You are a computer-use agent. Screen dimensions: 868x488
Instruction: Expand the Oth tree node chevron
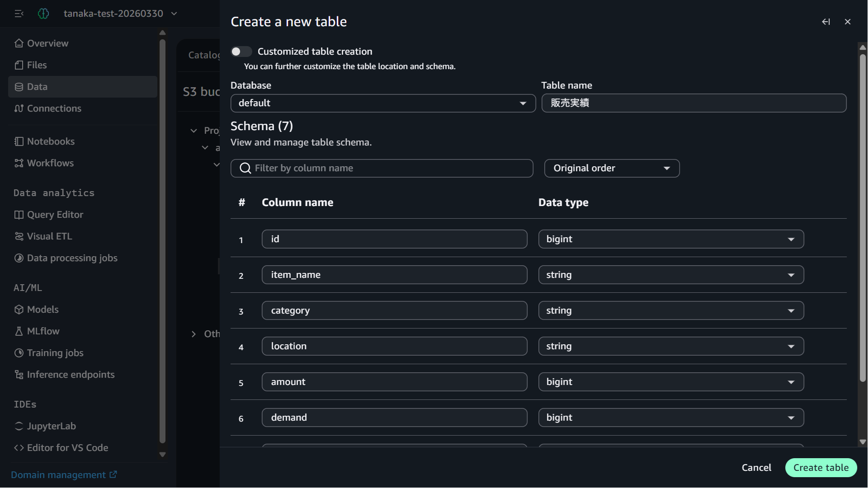click(x=193, y=334)
